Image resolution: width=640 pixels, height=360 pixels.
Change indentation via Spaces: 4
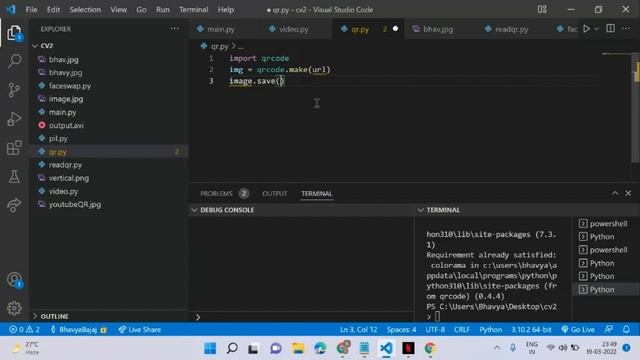click(401, 329)
